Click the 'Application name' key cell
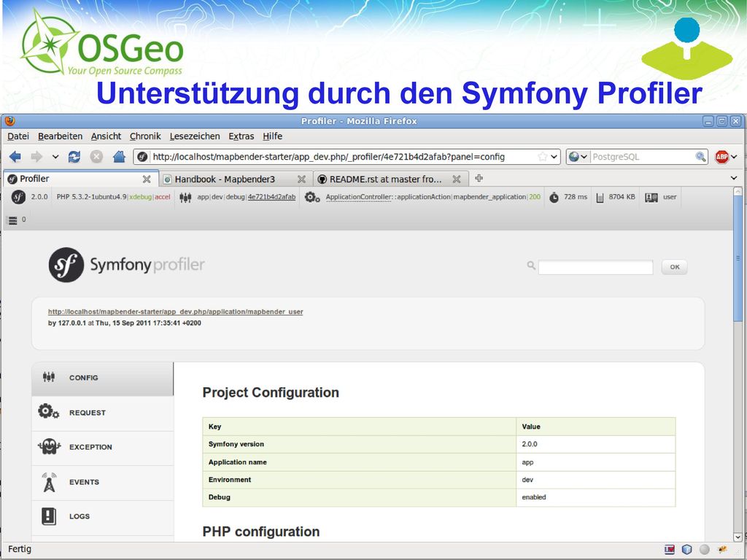747x560 pixels. [359, 462]
